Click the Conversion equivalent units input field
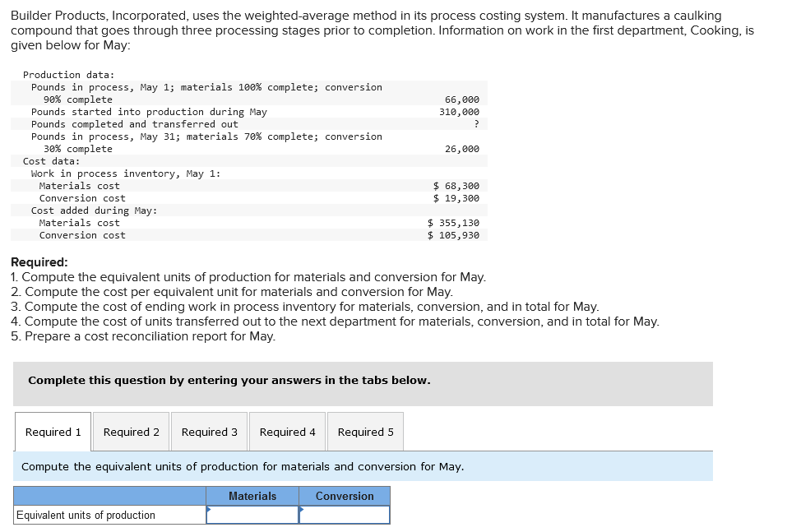The width and height of the screenshot is (787, 532). coord(345,514)
